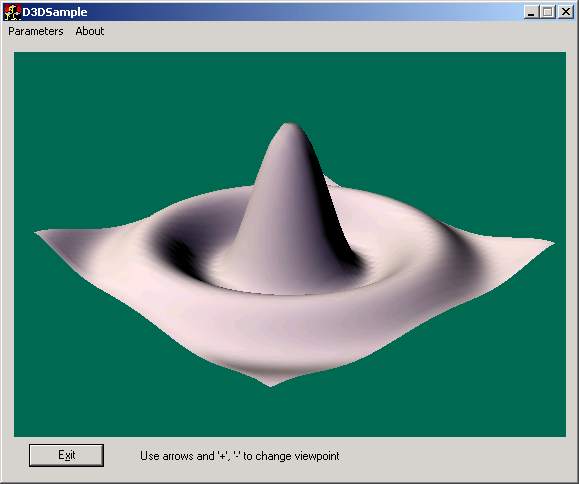Image resolution: width=579 pixels, height=484 pixels.
Task: Click the Exit button
Action: pyautogui.click(x=66, y=455)
